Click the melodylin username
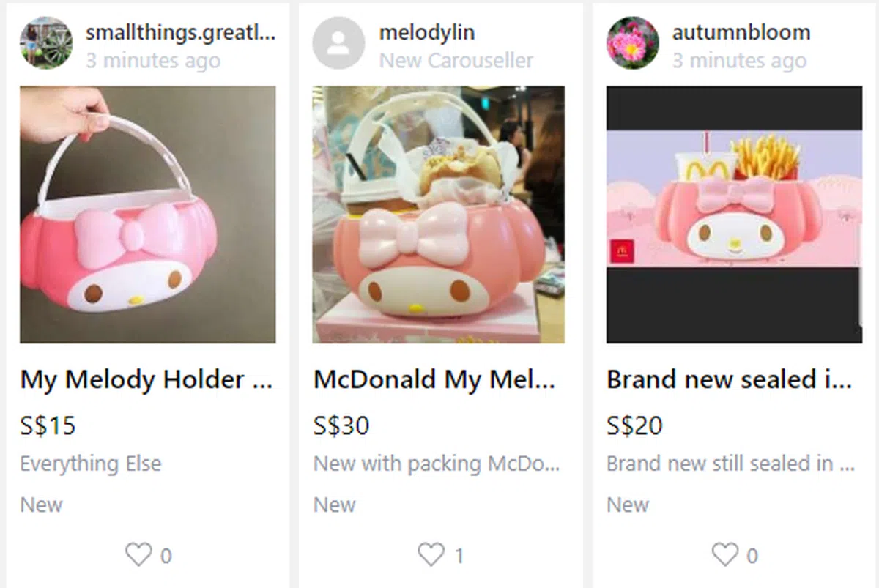Image resolution: width=879 pixels, height=588 pixels. (x=426, y=32)
